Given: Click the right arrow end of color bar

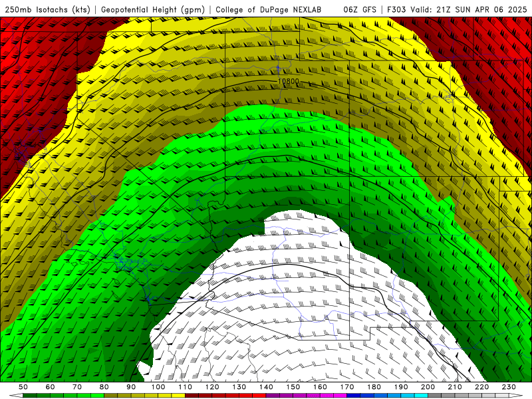Looking at the screenshot, I should [x=516, y=396].
